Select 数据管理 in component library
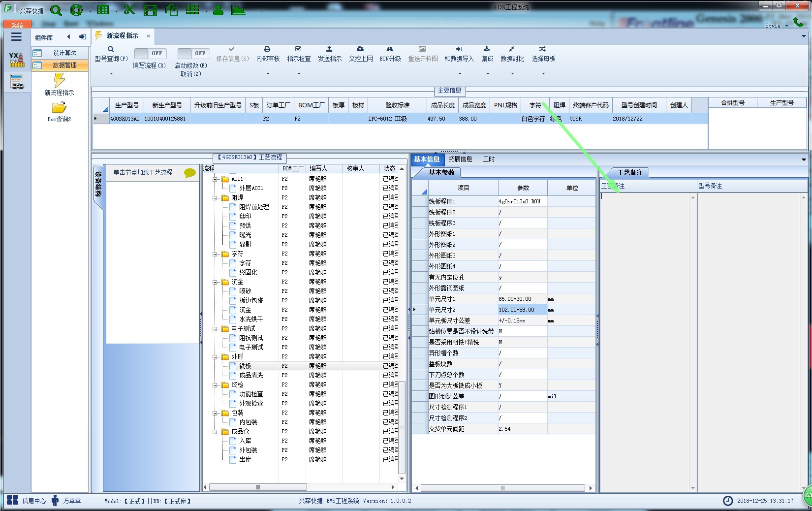This screenshot has width=812, height=511. 60,65
